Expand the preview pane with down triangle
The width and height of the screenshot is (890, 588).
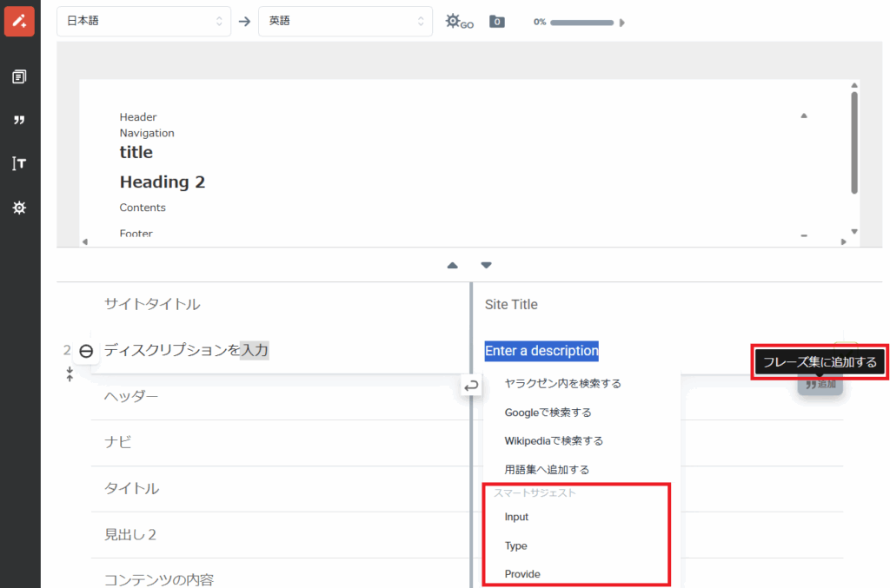point(486,266)
